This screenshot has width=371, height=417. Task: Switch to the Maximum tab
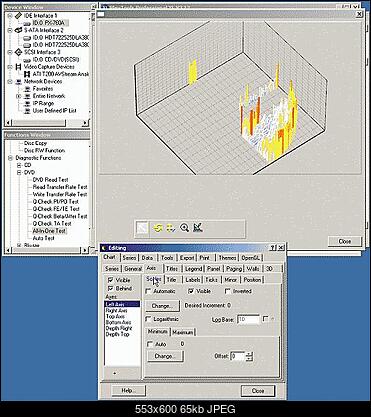click(x=183, y=332)
